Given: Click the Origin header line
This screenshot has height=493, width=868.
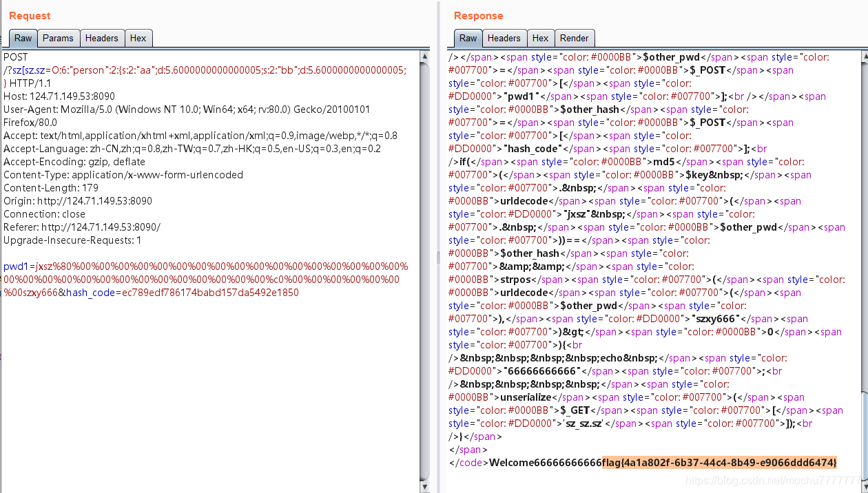Looking at the screenshot, I should tap(78, 201).
